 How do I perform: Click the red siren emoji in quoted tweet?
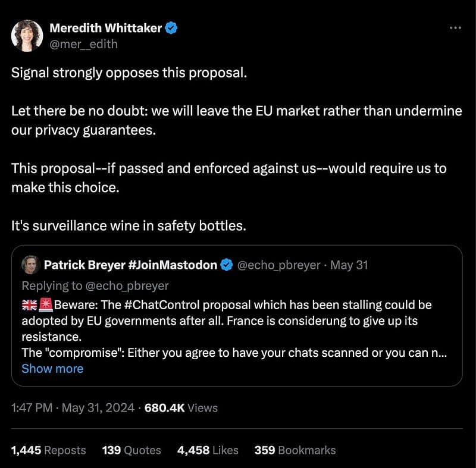click(x=46, y=305)
